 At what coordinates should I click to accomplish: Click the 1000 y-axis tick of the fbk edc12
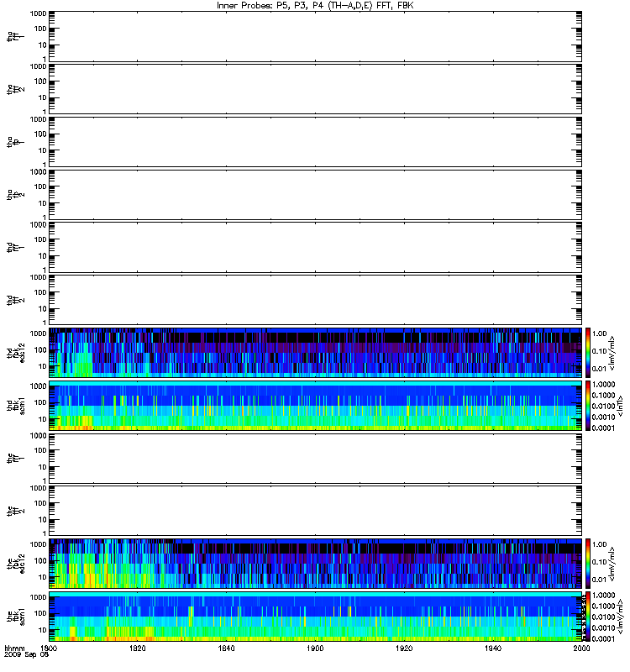coord(38,544)
